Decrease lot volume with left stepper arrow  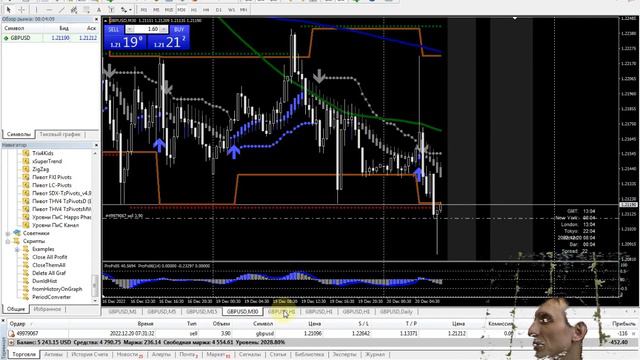pyautogui.click(x=130, y=29)
